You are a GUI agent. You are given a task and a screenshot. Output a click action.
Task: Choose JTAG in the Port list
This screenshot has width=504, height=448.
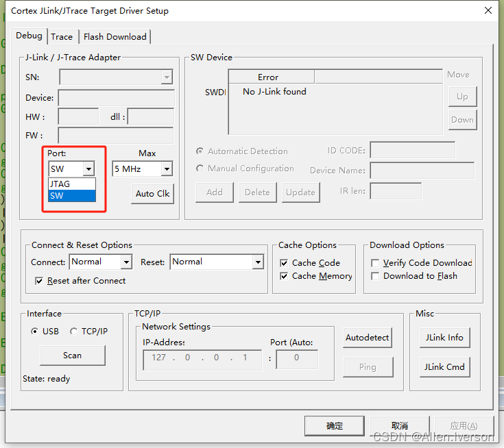click(x=72, y=184)
